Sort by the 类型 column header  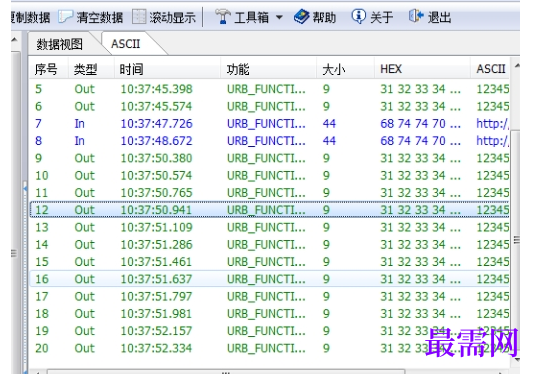coord(86,70)
